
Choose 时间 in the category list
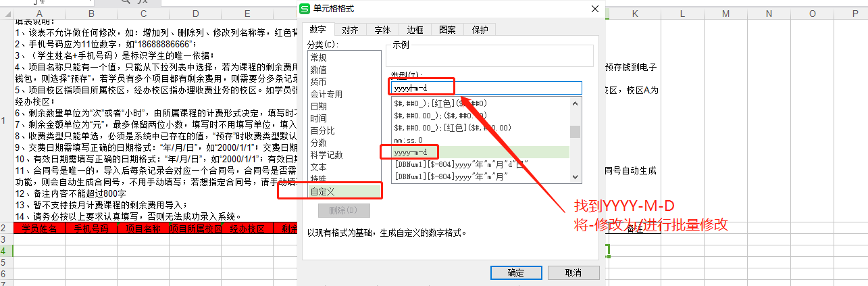(x=344, y=118)
